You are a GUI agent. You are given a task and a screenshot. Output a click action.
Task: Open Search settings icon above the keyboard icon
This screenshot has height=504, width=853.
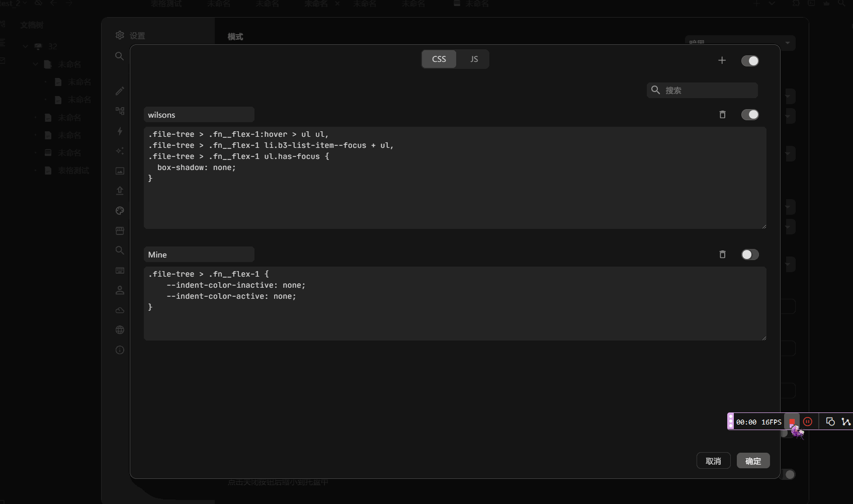click(x=120, y=250)
